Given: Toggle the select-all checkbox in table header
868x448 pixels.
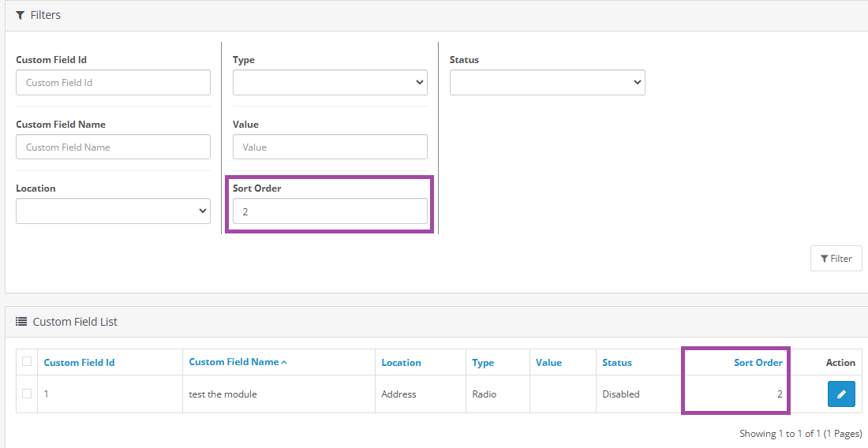Looking at the screenshot, I should 27,361.
